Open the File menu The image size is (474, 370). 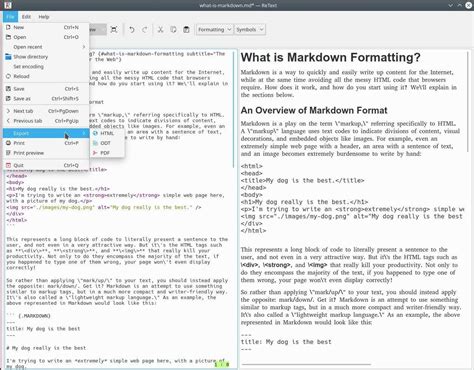point(10,17)
